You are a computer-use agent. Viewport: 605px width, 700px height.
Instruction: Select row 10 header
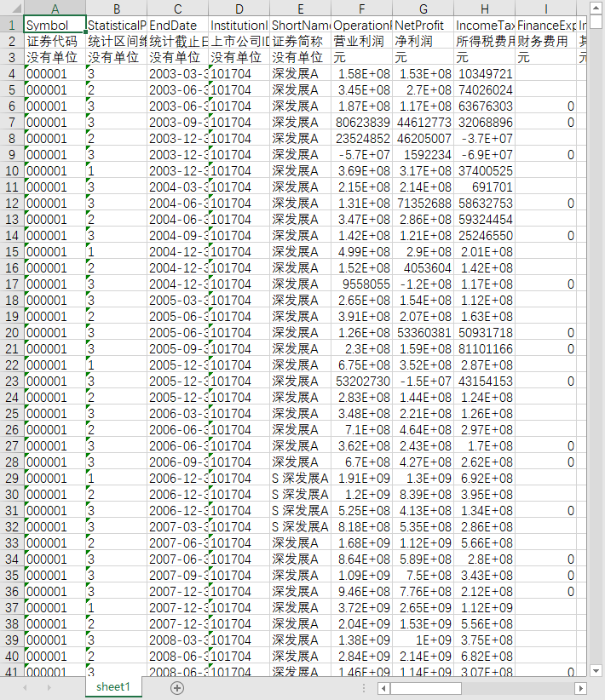point(12,170)
